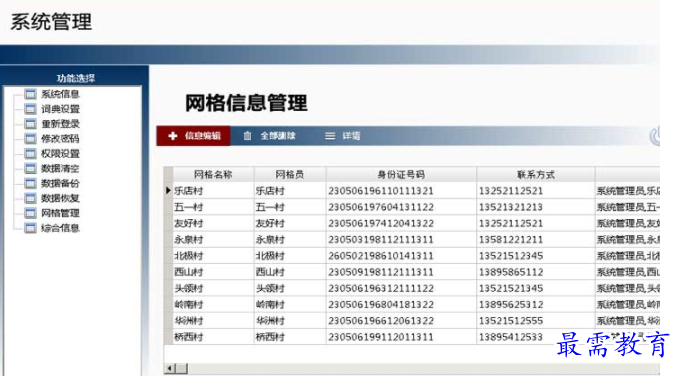Open 词典设置 in the function tree
The image size is (678, 376).
tap(60, 109)
